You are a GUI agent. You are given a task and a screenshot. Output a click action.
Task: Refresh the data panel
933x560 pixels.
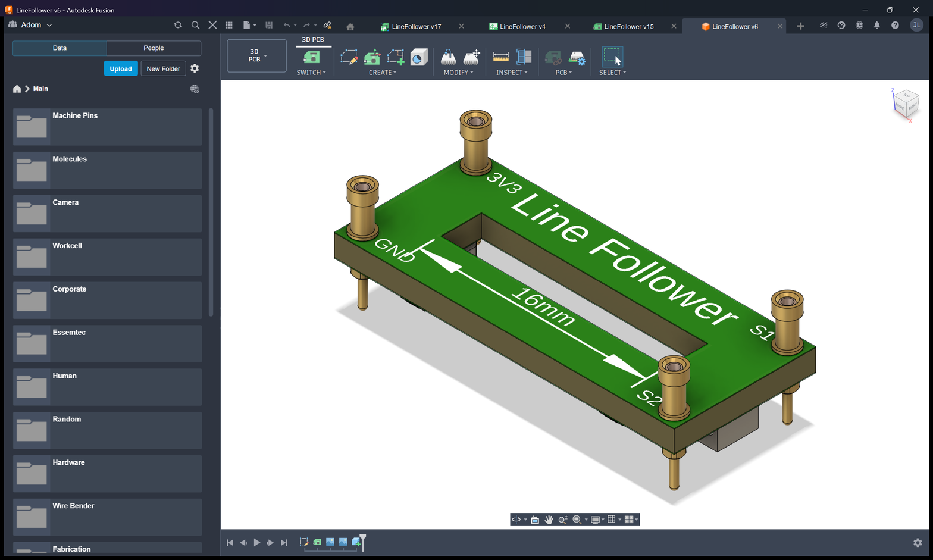[177, 25]
